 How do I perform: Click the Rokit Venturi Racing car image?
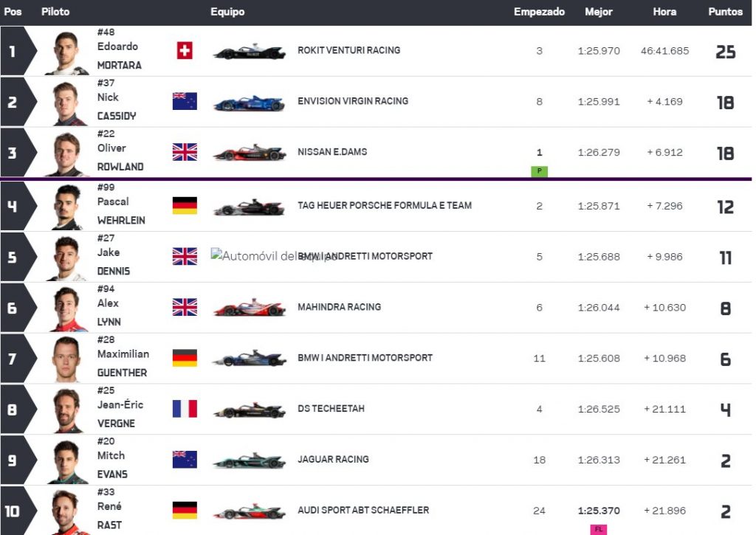point(250,51)
